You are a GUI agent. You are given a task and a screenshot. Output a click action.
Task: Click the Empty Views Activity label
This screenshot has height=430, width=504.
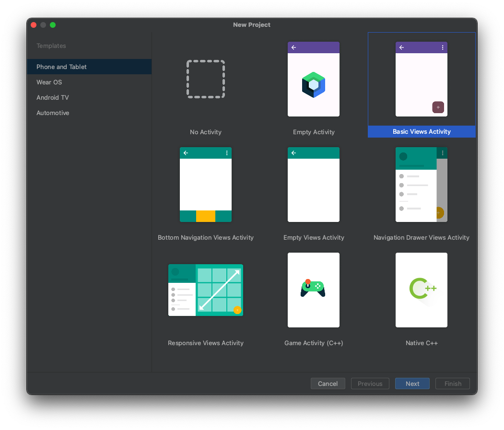(x=314, y=237)
